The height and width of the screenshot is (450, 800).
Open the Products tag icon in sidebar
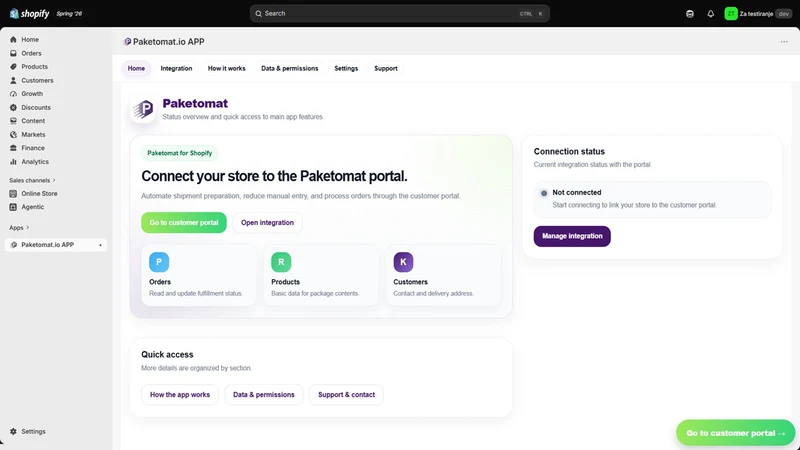[x=13, y=66]
